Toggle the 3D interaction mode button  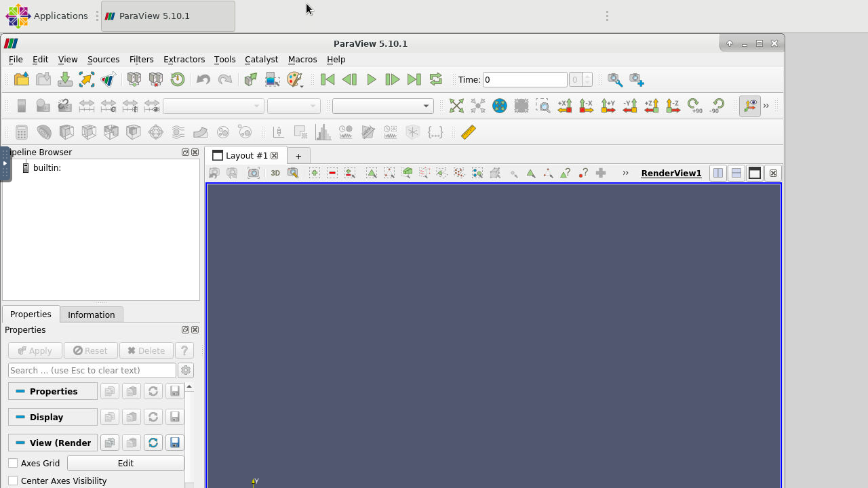[275, 173]
